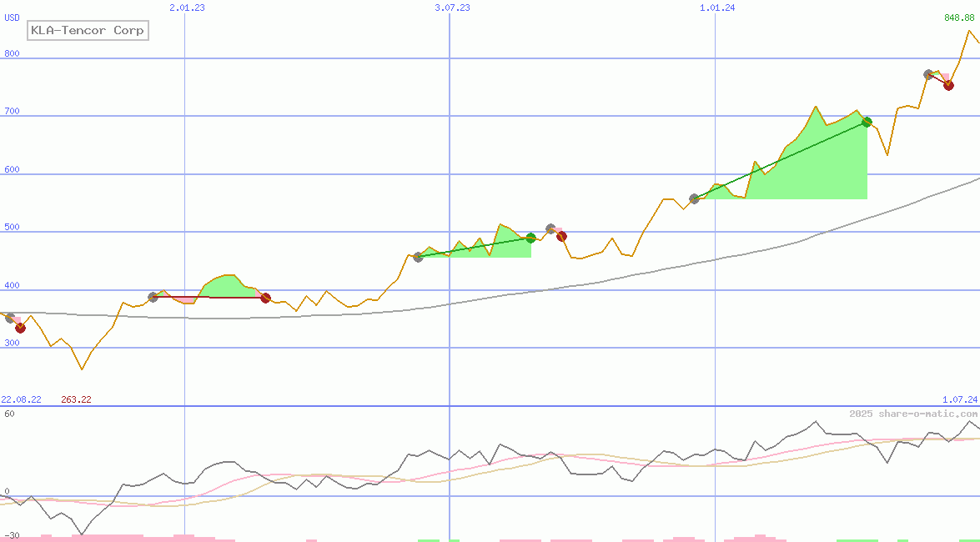Click the gray entry marker starting the 2024 trade
Viewport: 980px width, 542px height.
click(694, 198)
